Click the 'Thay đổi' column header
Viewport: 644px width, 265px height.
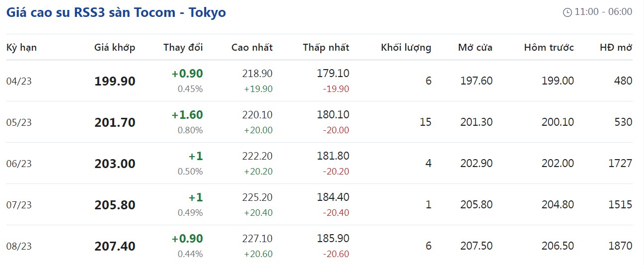[x=183, y=48]
